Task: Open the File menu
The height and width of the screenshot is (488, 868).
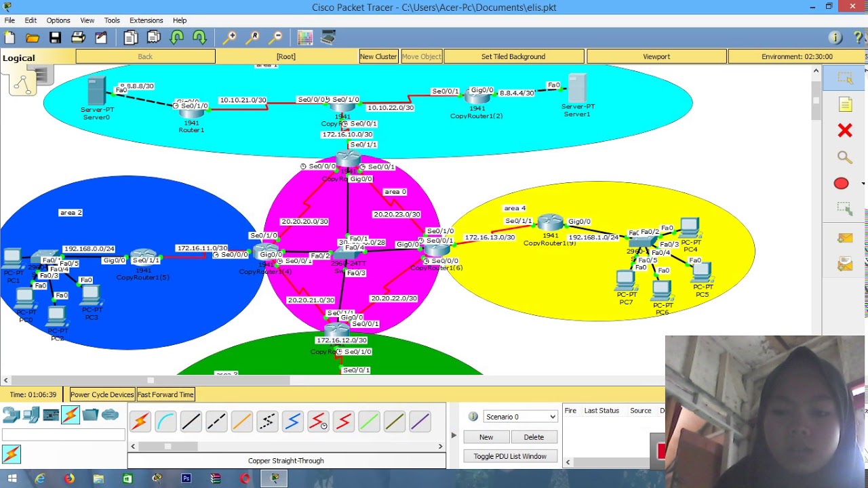Action: coord(9,20)
